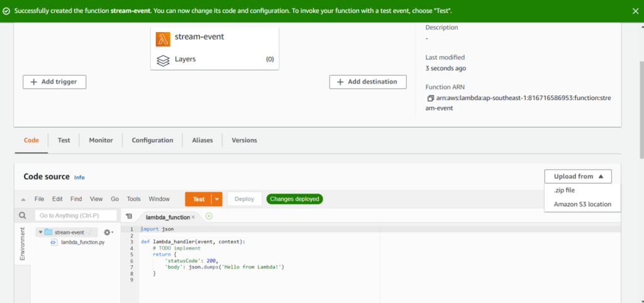Select the stream-event folder row

click(x=67, y=233)
